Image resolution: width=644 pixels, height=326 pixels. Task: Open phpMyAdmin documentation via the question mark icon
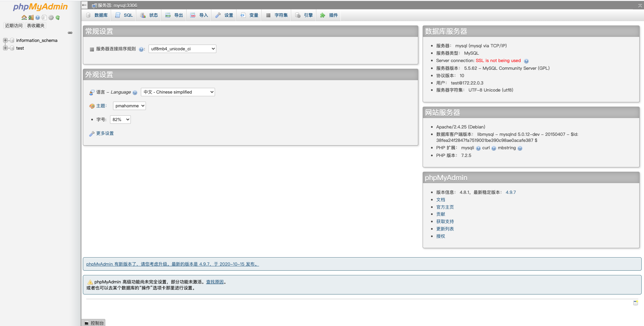[37, 17]
